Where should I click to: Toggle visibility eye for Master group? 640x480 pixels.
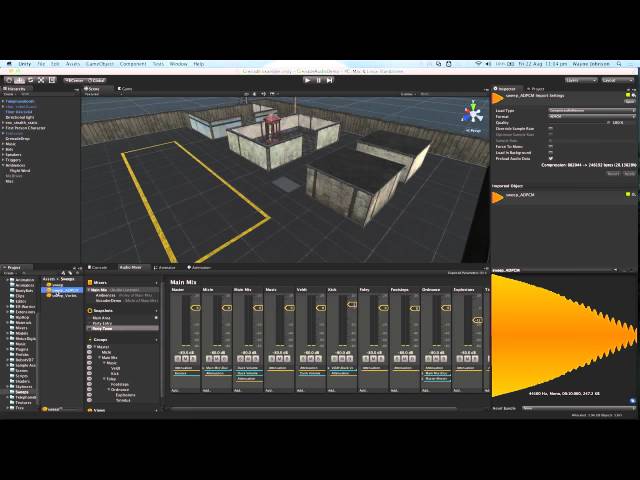point(89,347)
